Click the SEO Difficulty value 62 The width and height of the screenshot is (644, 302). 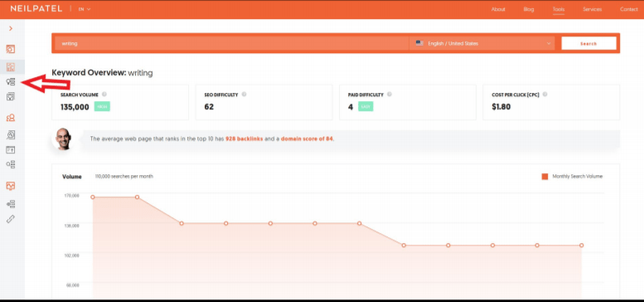[209, 107]
